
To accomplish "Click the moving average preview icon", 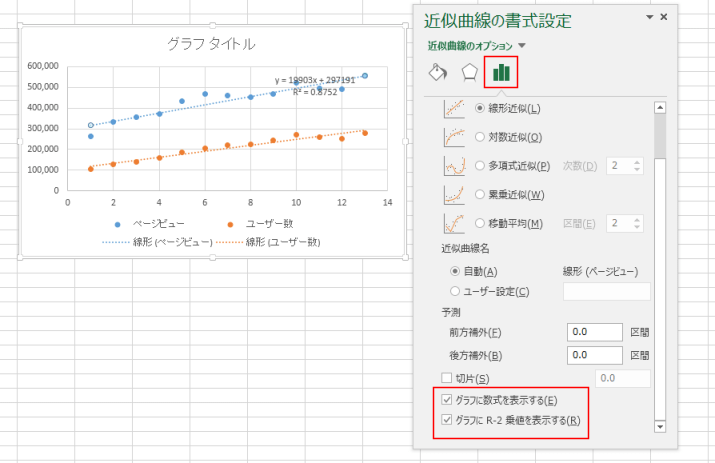I will (x=454, y=224).
